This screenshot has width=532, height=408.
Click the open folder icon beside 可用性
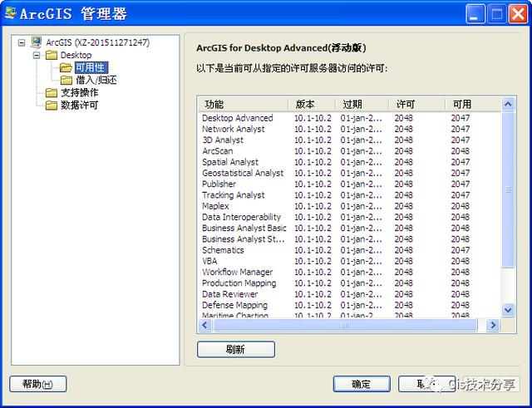click(66, 67)
